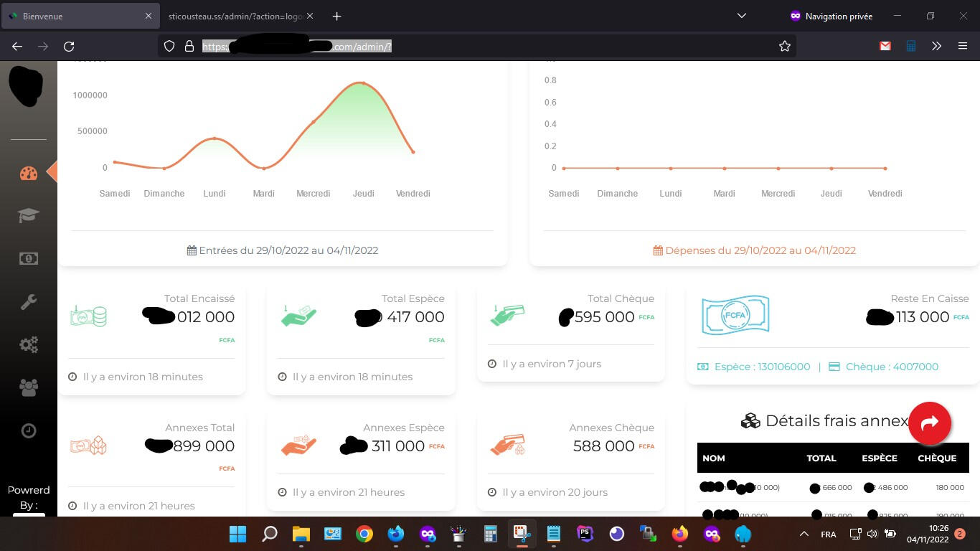The image size is (980, 551).
Task: Open the Firefox hamburger application menu
Action: pyautogui.click(x=962, y=46)
